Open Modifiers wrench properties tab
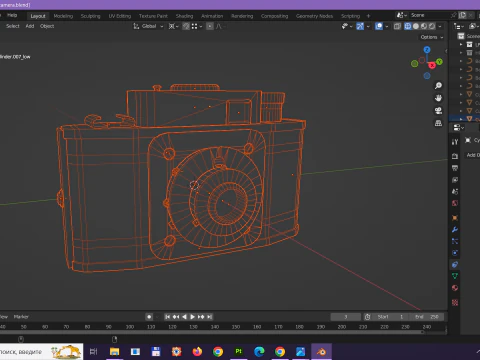The width and height of the screenshot is (480, 360). [x=455, y=230]
